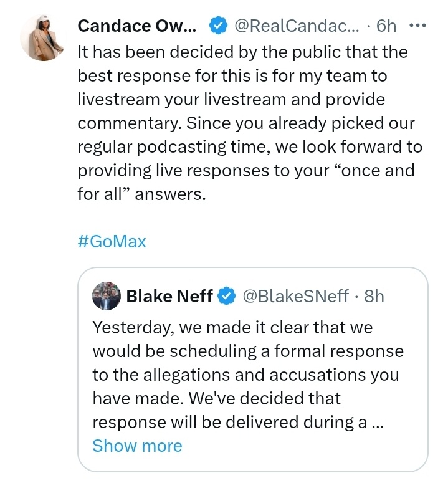Click the line starting "It has been decided"

242,52
